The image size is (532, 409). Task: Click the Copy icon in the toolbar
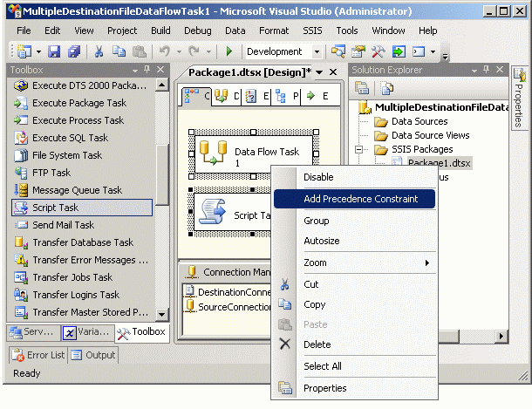119,51
